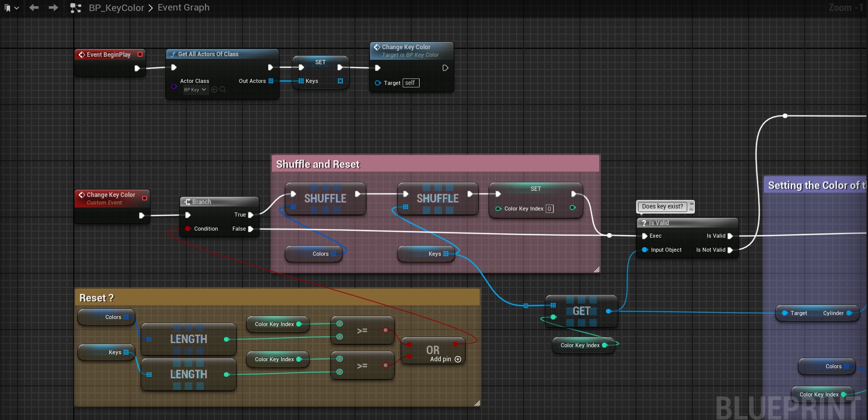This screenshot has height=420, width=868.
Task: Select the Colors variable in the Setting the Color box
Action: coord(828,366)
